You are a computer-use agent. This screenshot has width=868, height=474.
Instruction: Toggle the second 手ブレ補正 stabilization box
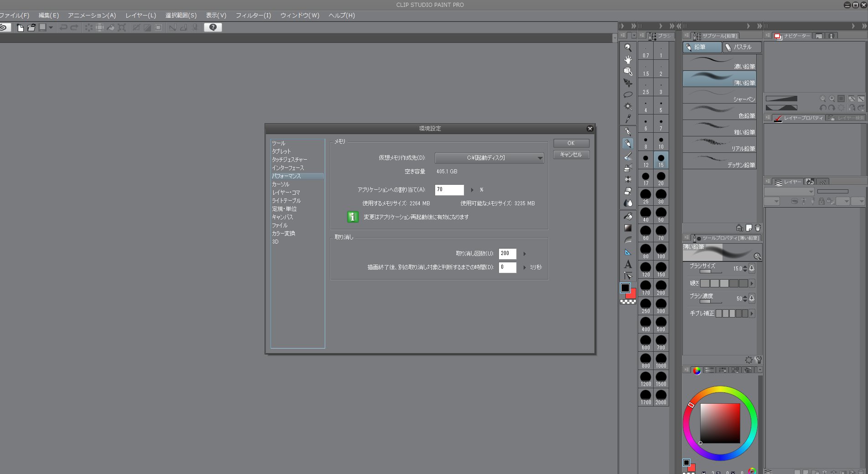point(725,313)
